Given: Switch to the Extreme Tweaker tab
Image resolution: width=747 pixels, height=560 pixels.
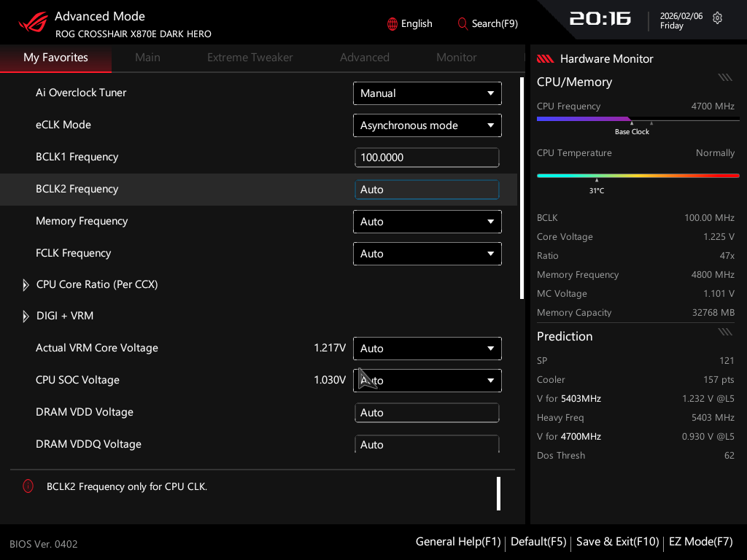Looking at the screenshot, I should (249, 58).
